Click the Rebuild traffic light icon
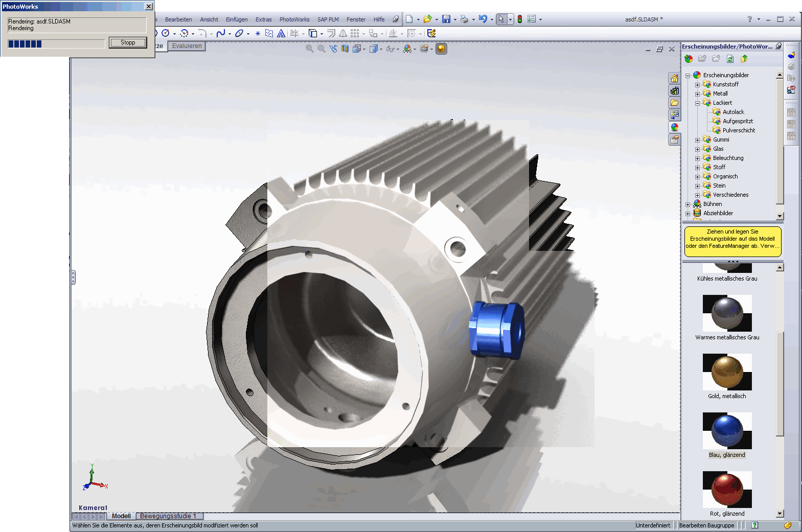 click(x=520, y=19)
